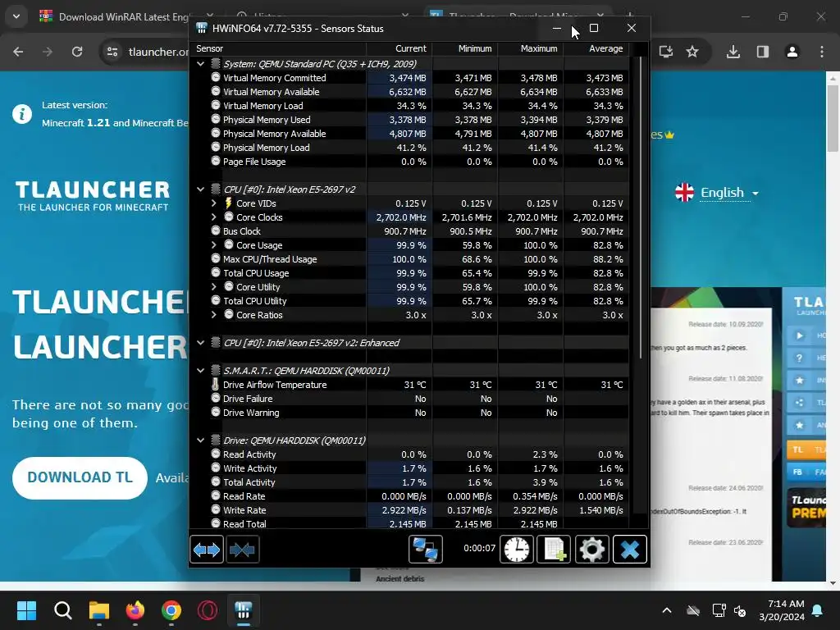Click the Current column header
This screenshot has height=630, width=840.
[399, 48]
